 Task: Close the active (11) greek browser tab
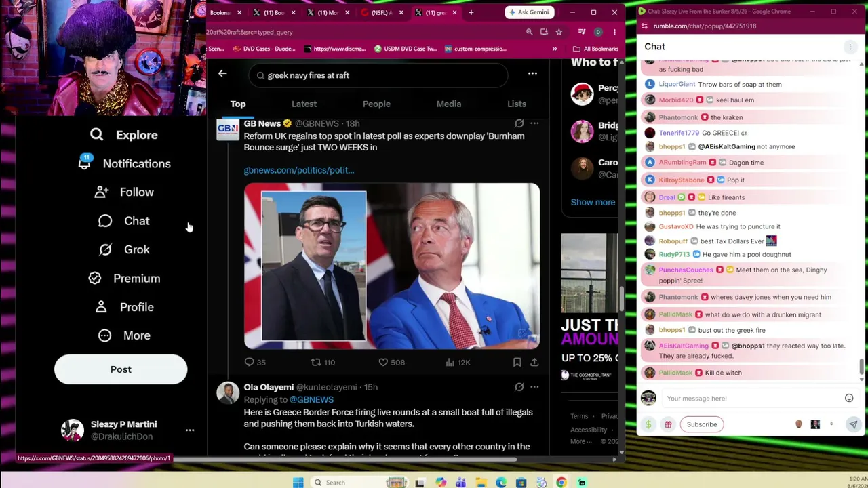pyautogui.click(x=454, y=12)
